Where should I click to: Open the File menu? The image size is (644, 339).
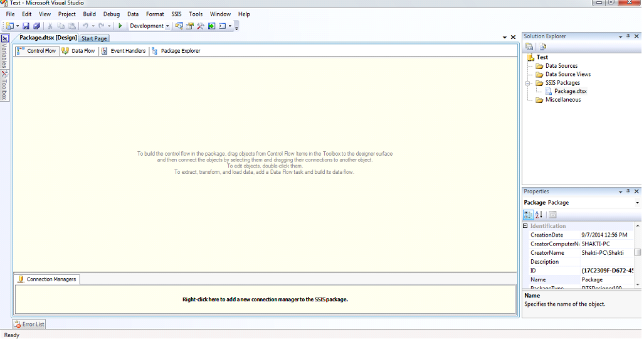[10, 14]
